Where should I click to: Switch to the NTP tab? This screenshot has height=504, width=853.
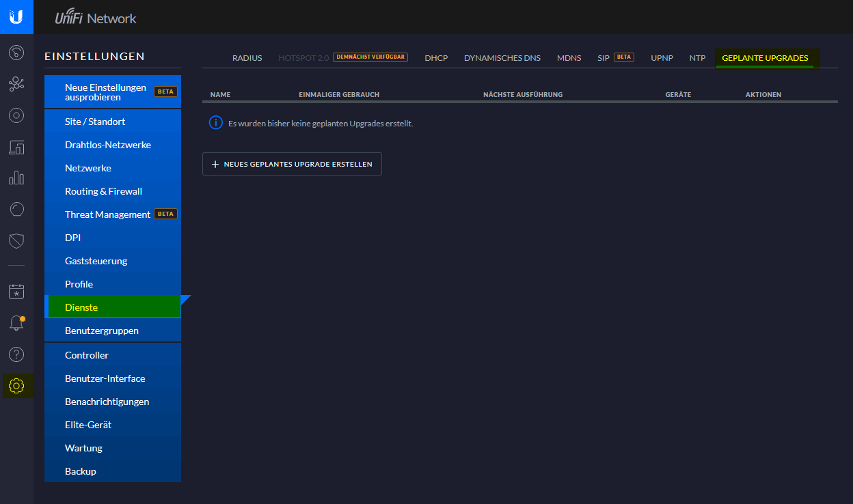[x=697, y=58]
